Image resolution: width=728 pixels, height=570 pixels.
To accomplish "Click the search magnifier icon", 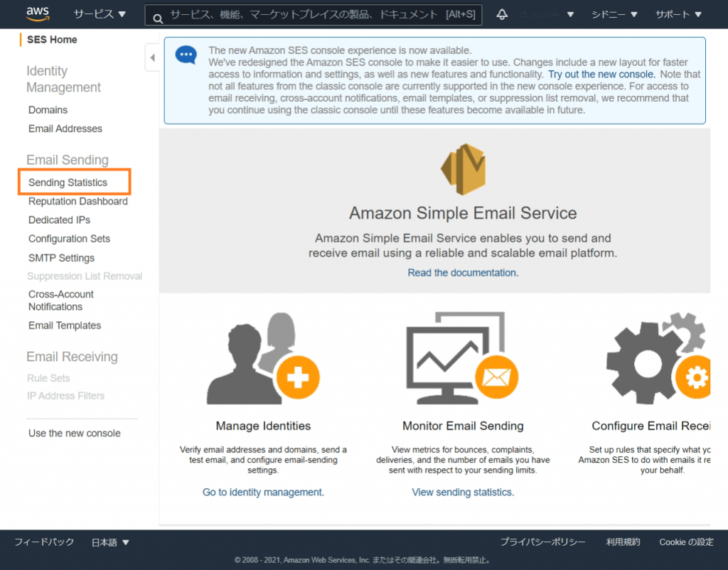I will 158,18.
